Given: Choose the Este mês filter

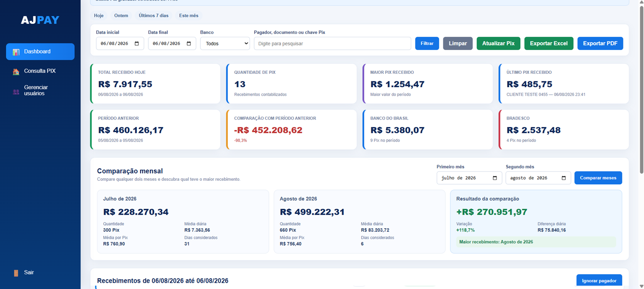Looking at the screenshot, I should click(189, 16).
